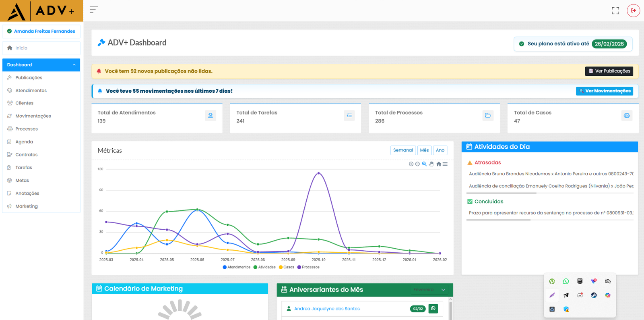Open the Fevereiro month dropdown
This screenshot has height=320, width=644.
point(429,290)
